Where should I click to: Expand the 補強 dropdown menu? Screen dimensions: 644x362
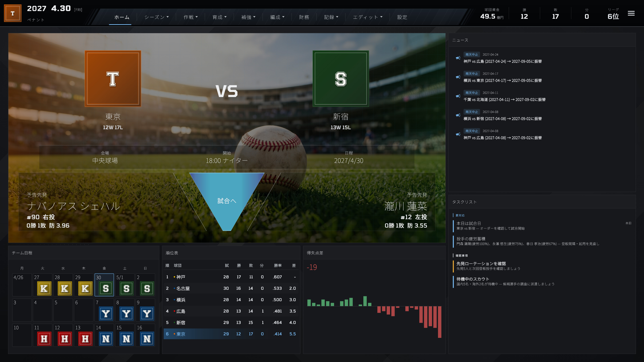pyautogui.click(x=248, y=17)
